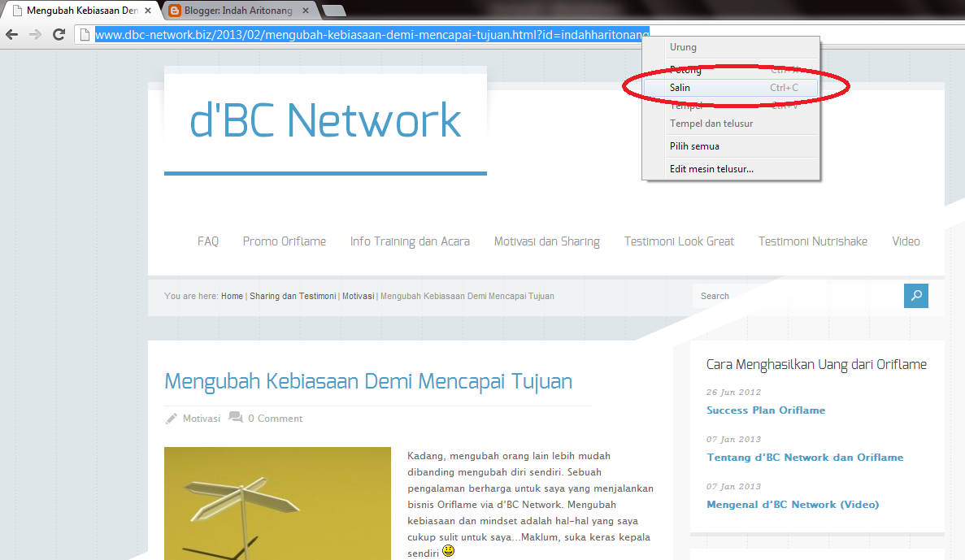This screenshot has height=560, width=965.
Task: Open Testimoni Look Great link
Action: (x=679, y=241)
